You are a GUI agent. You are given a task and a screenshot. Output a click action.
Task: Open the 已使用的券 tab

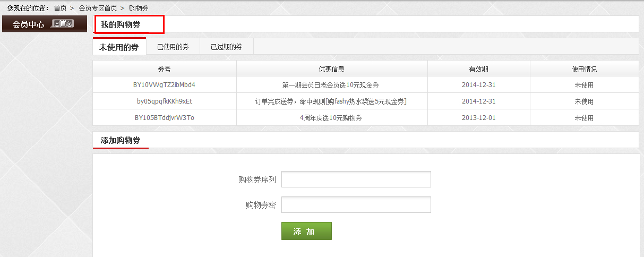point(173,47)
